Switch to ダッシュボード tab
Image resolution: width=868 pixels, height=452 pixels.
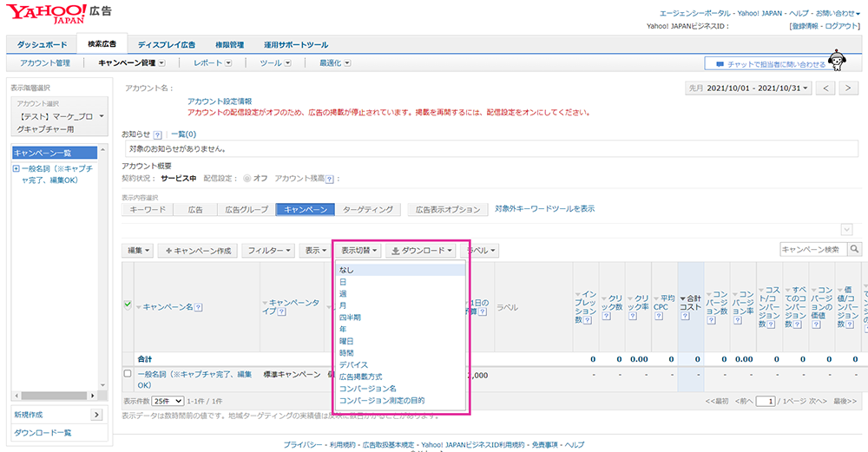(x=42, y=44)
